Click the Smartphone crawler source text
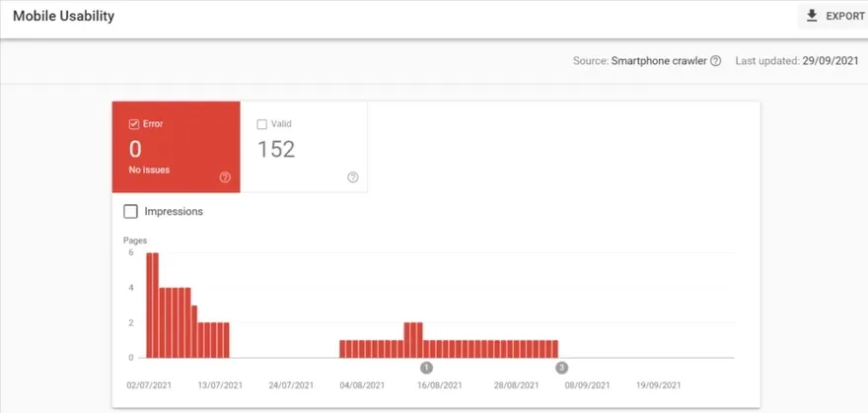The height and width of the screenshot is (413, 868). (x=659, y=61)
